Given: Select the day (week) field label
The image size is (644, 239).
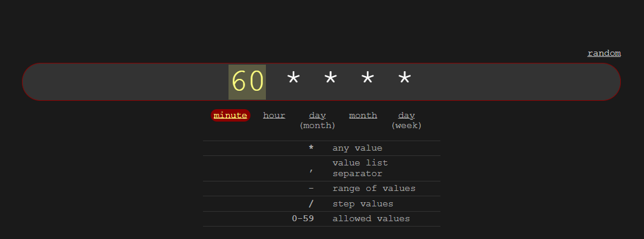Looking at the screenshot, I should [407, 120].
